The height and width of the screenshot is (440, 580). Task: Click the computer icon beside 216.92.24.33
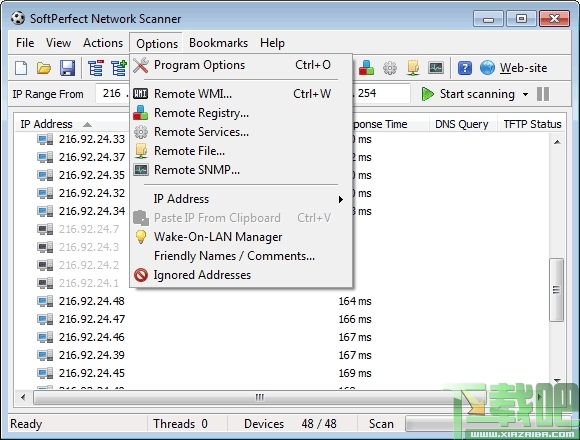tap(45, 139)
